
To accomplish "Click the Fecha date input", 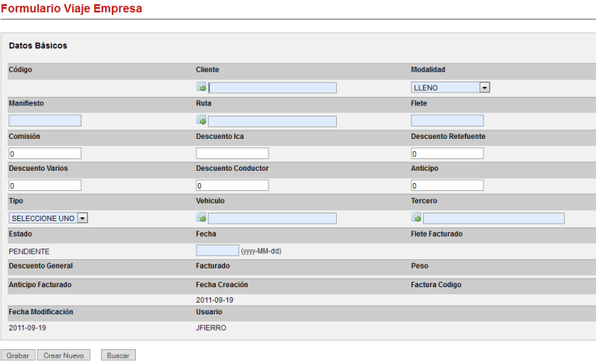I will pos(217,250).
